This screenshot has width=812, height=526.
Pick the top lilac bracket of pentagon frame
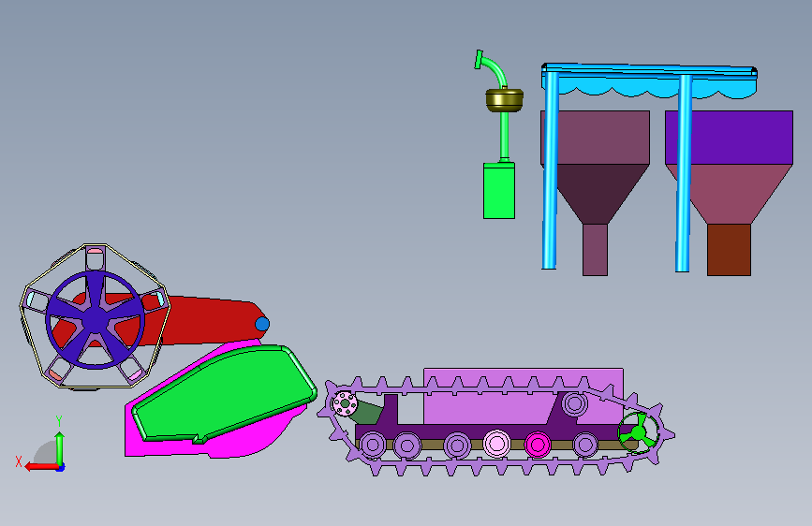[x=95, y=257]
